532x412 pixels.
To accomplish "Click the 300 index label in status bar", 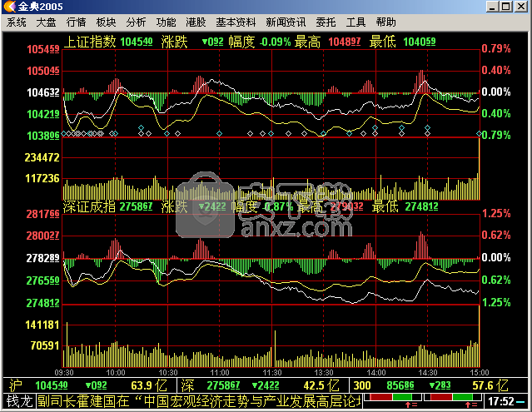I will coord(362,385).
